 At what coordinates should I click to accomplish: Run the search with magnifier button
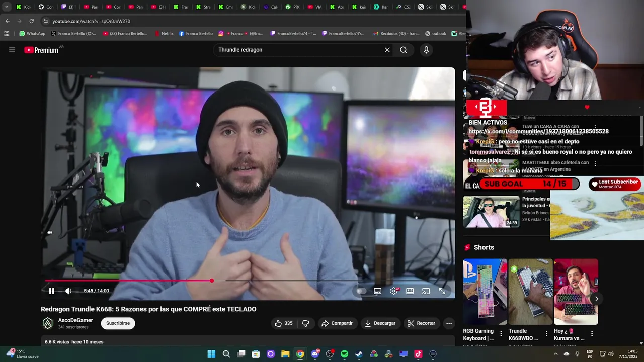[404, 50]
